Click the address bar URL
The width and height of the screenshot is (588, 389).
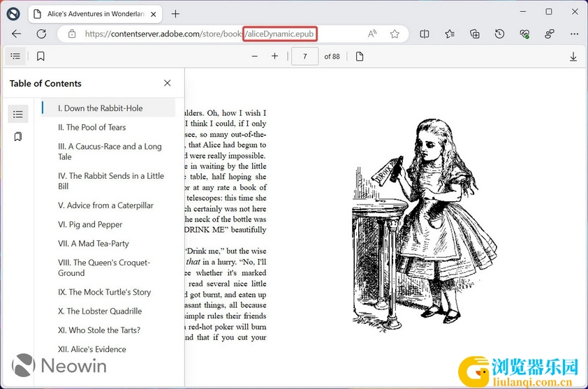(199, 34)
